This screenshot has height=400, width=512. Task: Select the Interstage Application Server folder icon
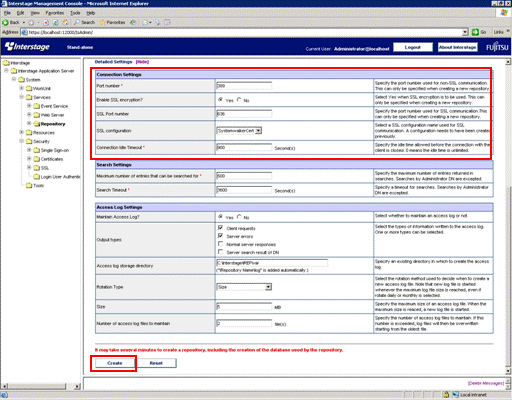[x=14, y=71]
